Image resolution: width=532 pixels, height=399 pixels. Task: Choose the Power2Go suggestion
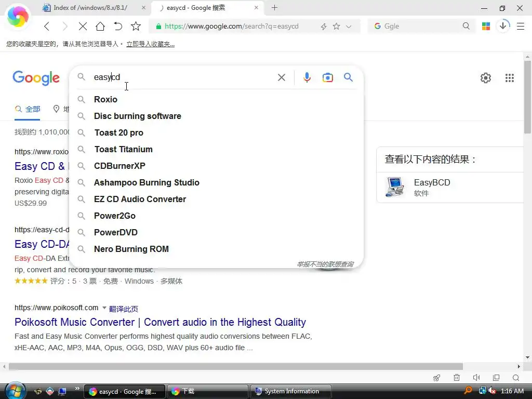217,216
